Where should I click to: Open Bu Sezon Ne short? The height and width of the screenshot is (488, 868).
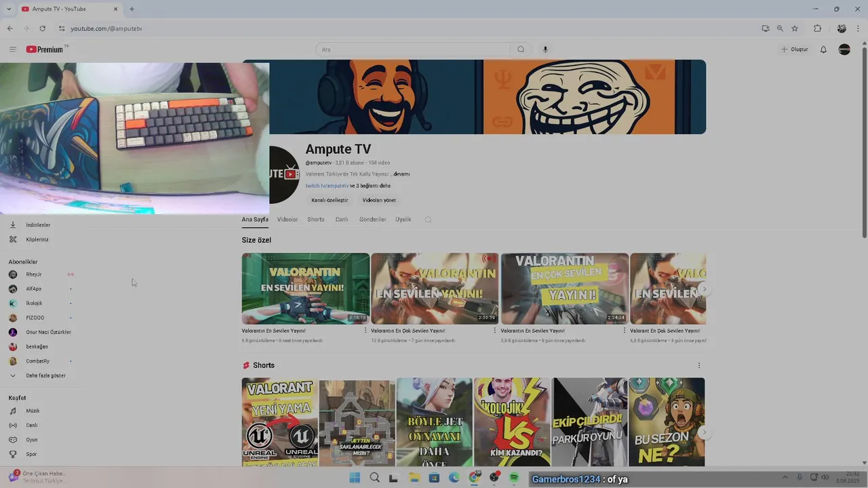[x=667, y=422]
